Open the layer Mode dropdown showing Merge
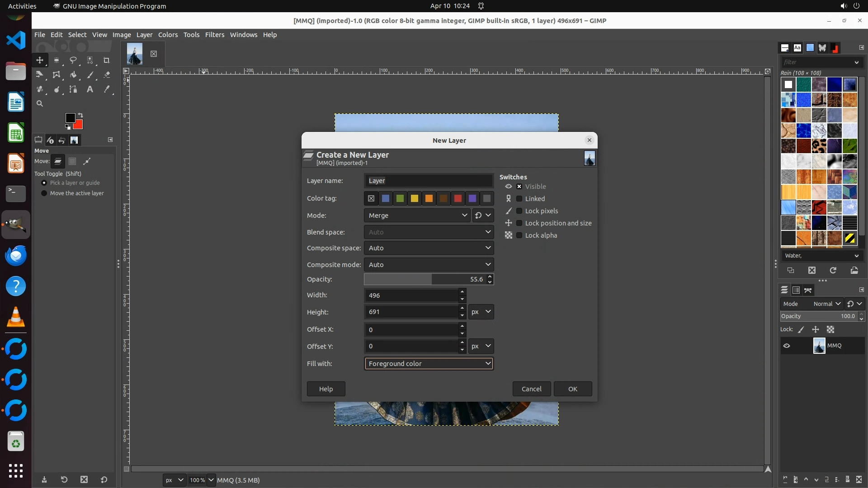The height and width of the screenshot is (488, 868). click(x=417, y=216)
